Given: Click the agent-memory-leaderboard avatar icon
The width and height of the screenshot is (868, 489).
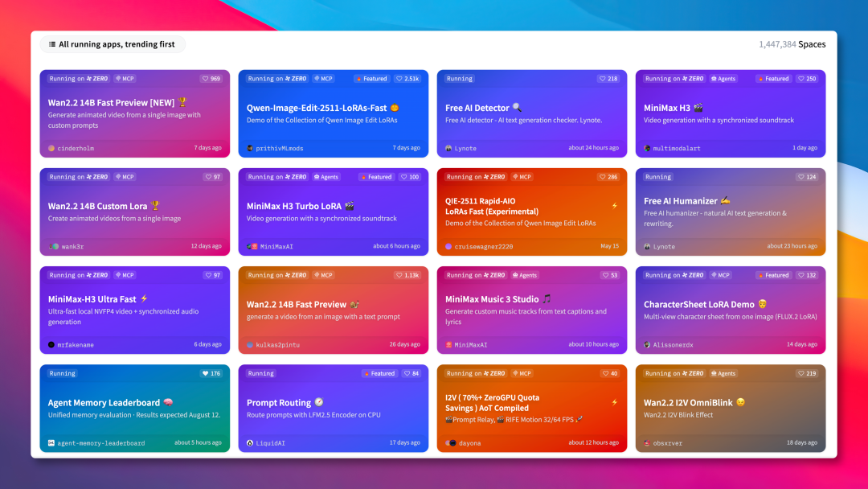Looking at the screenshot, I should click(51, 443).
